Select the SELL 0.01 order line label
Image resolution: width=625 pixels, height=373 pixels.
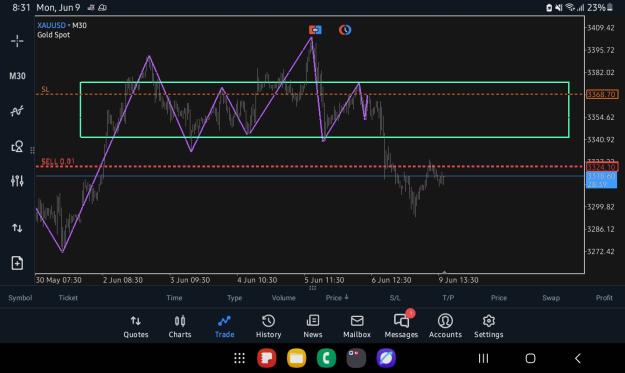(x=58, y=161)
